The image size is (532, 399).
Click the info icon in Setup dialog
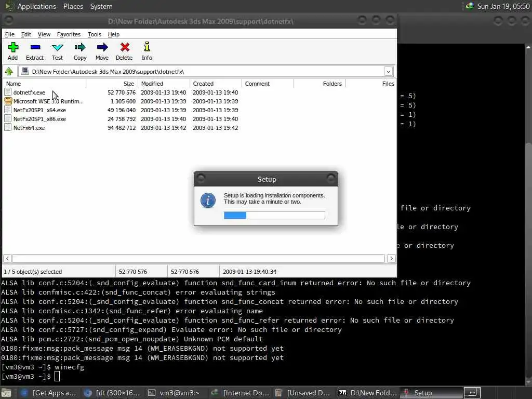point(208,200)
